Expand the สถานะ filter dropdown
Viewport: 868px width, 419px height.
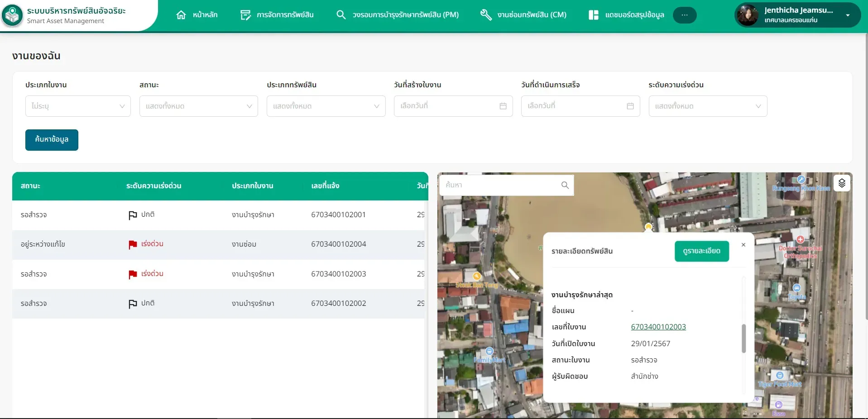click(199, 106)
